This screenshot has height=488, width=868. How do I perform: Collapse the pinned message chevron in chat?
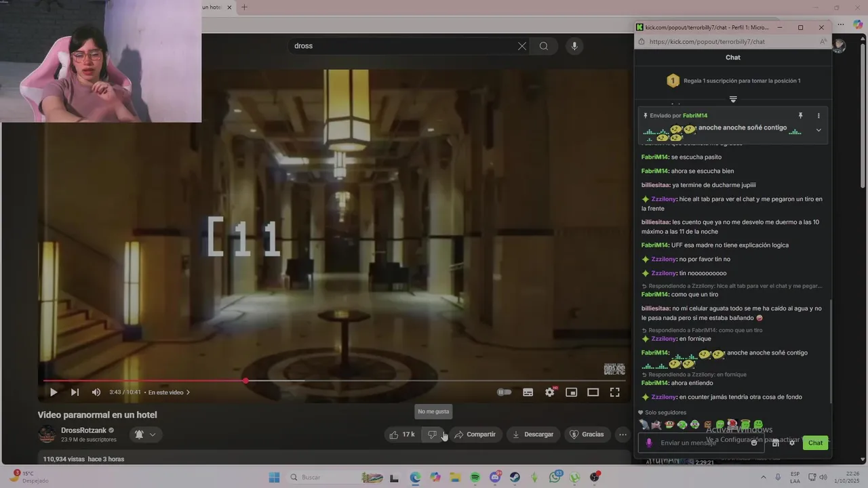pos(818,130)
